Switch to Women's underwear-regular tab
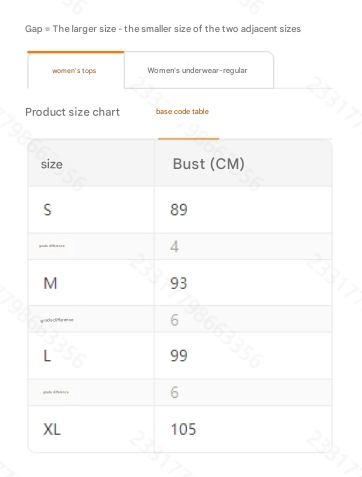Viewport: 362px width, 477px height. pyautogui.click(x=199, y=70)
